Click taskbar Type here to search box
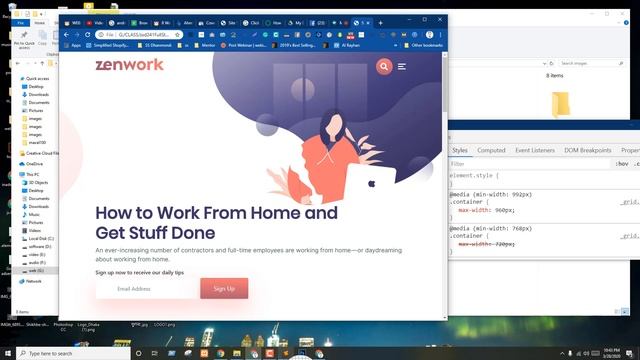 point(73,353)
